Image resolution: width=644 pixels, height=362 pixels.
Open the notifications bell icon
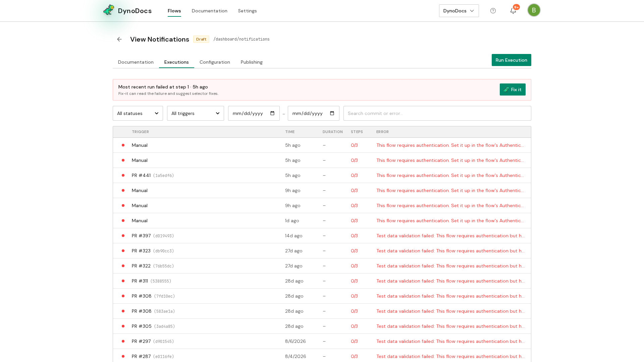click(x=513, y=11)
